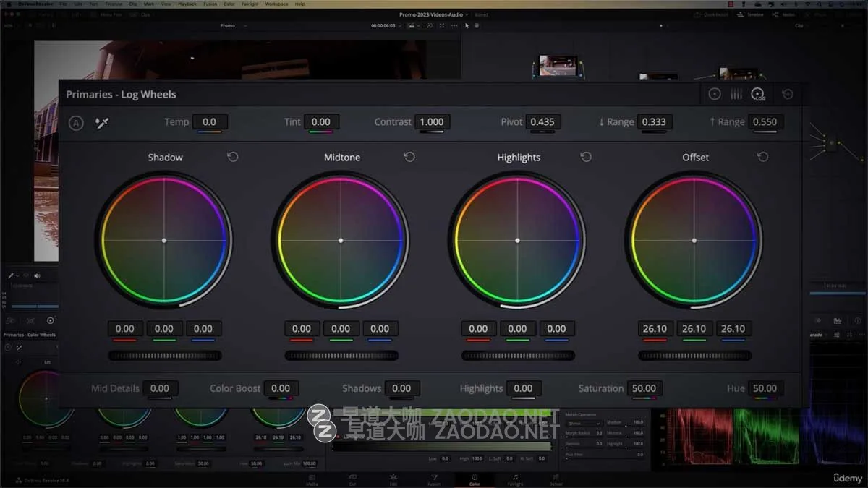This screenshot has width=868, height=488.
Task: Reset the Shadow wheel
Action: pyautogui.click(x=232, y=157)
